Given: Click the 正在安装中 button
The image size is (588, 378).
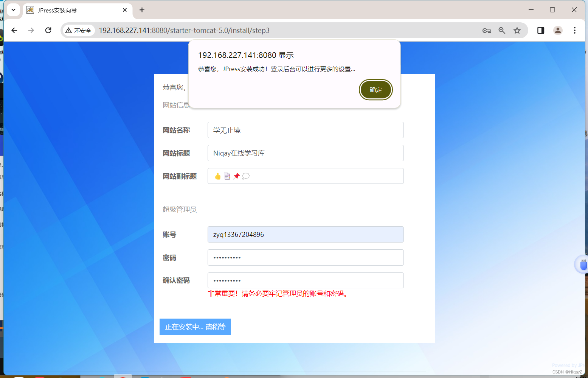Looking at the screenshot, I should pos(195,327).
